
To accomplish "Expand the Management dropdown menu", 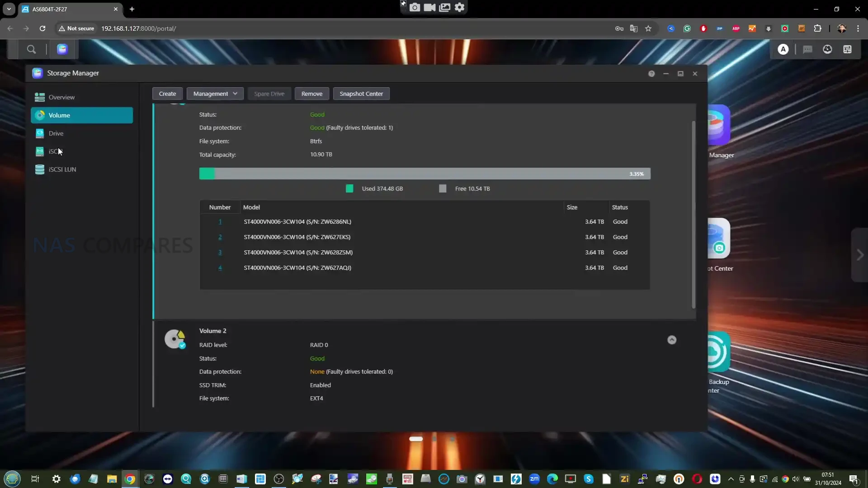I will pos(215,94).
